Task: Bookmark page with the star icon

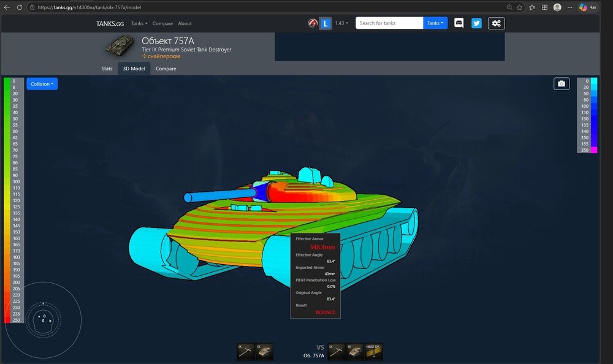Action: click(520, 7)
